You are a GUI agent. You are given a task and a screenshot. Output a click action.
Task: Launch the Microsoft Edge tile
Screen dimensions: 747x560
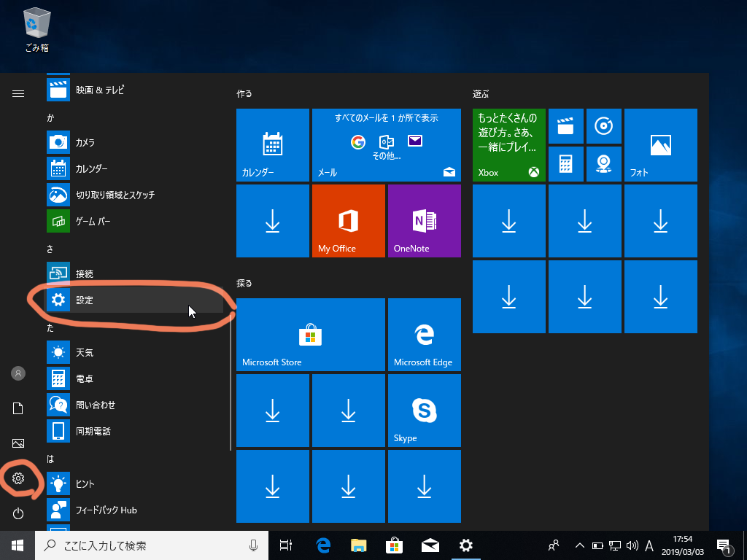click(x=424, y=334)
